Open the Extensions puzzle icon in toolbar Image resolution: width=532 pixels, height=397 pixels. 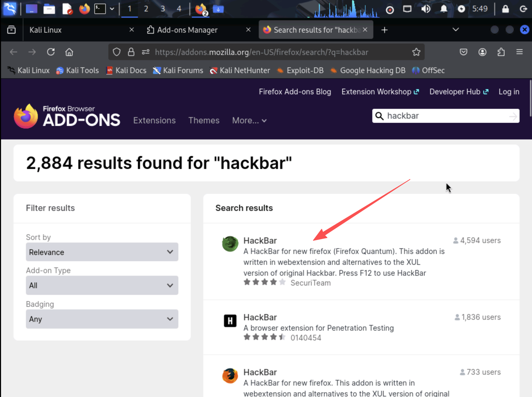(501, 52)
